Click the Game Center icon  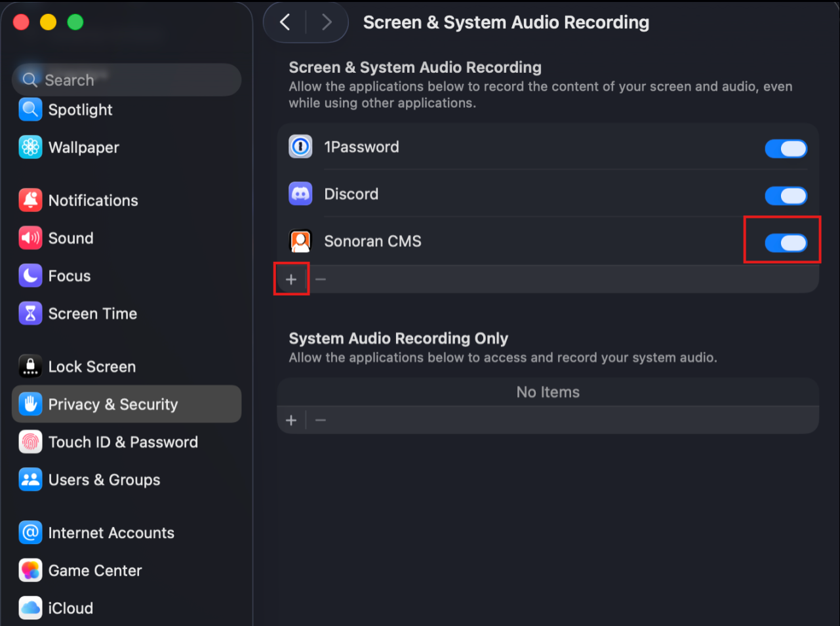pyautogui.click(x=30, y=571)
